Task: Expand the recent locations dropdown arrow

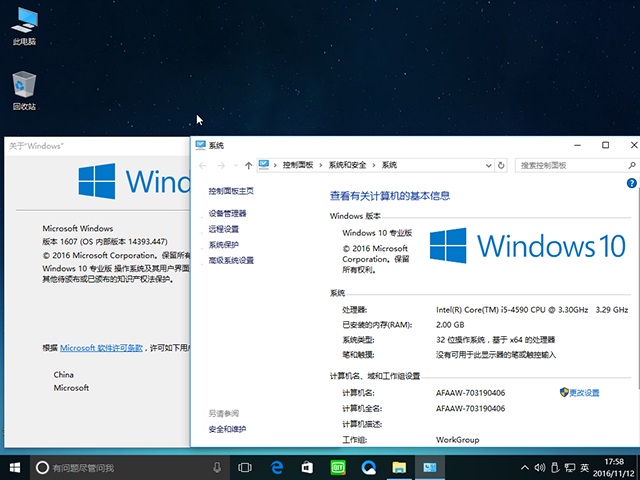Action: pyautogui.click(x=234, y=165)
